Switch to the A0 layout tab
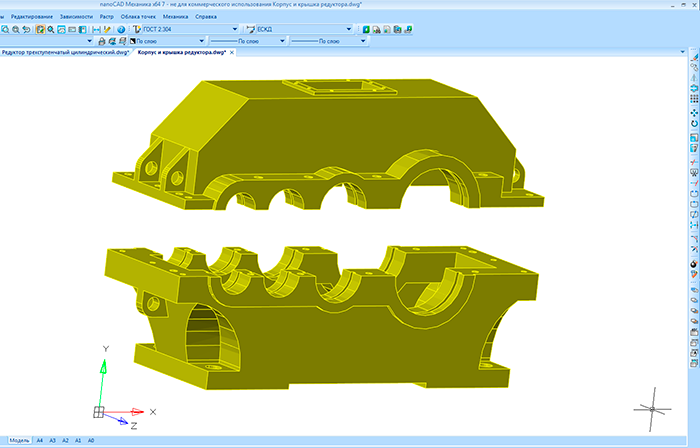 click(x=91, y=440)
